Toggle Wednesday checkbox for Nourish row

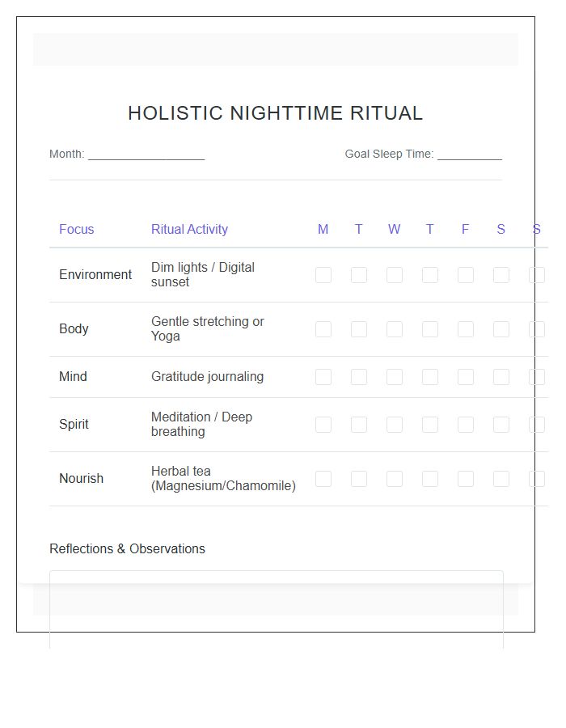(x=395, y=479)
